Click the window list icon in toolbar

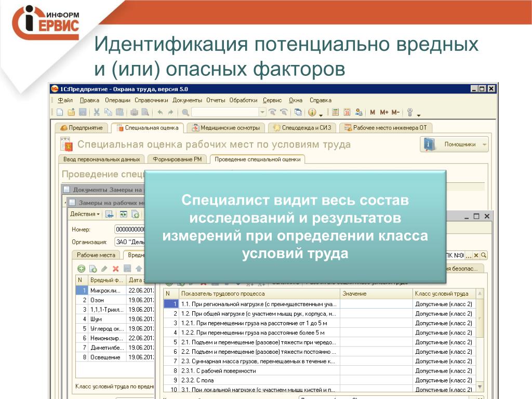[x=298, y=112]
